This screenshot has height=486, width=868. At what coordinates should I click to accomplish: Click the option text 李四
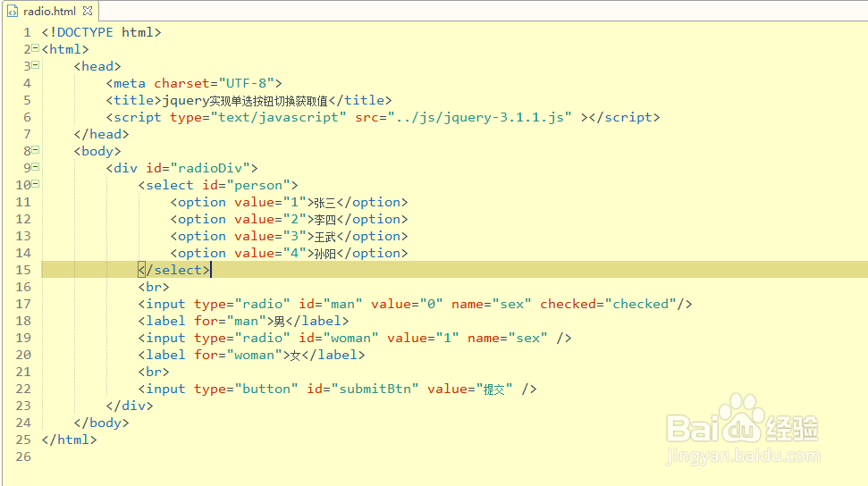pos(325,220)
